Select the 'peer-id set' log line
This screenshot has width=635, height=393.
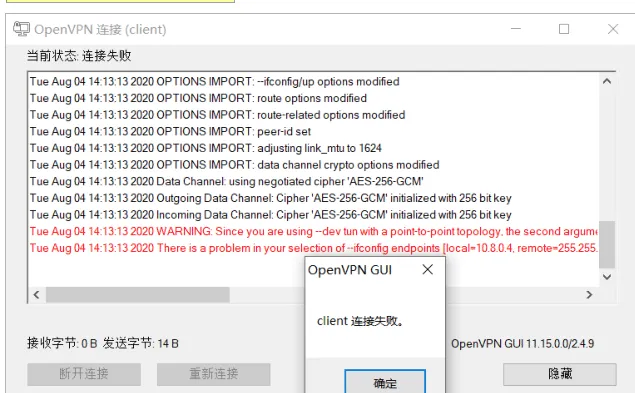[x=170, y=132]
